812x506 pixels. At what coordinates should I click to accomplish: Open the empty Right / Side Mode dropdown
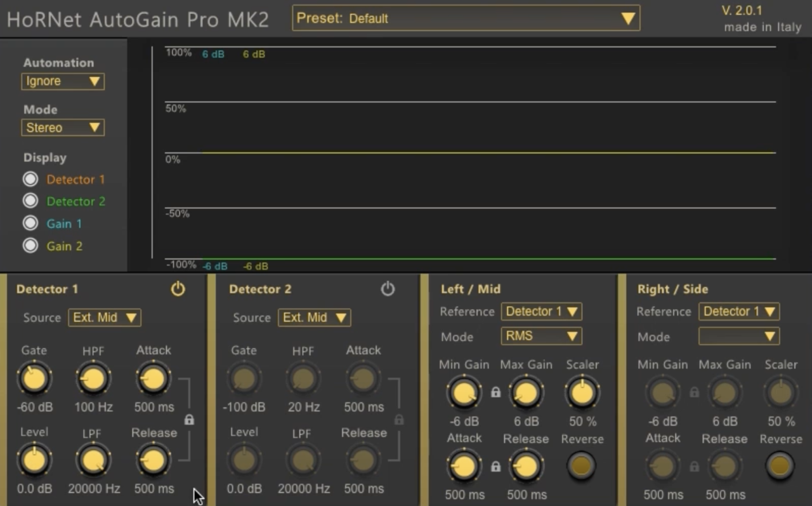point(739,336)
